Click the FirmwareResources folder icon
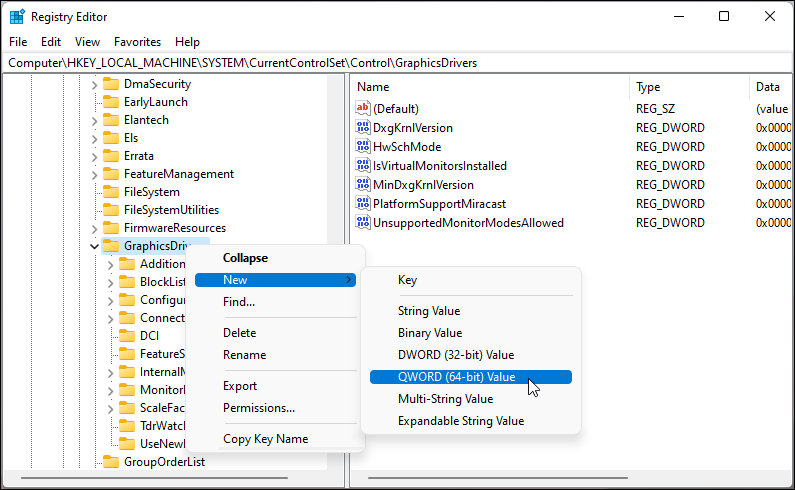795x490 pixels. point(111,228)
